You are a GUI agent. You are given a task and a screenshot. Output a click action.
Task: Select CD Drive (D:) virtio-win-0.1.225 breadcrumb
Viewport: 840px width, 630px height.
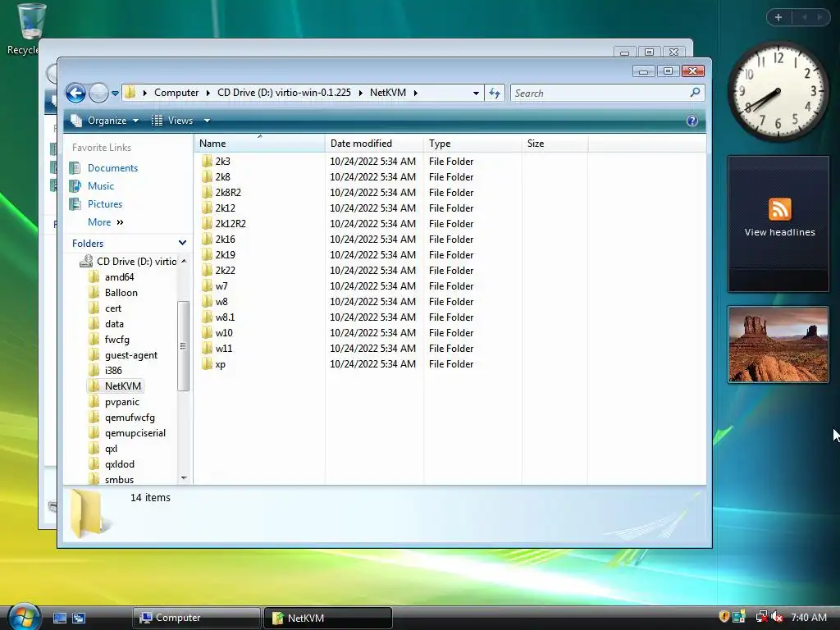[284, 93]
